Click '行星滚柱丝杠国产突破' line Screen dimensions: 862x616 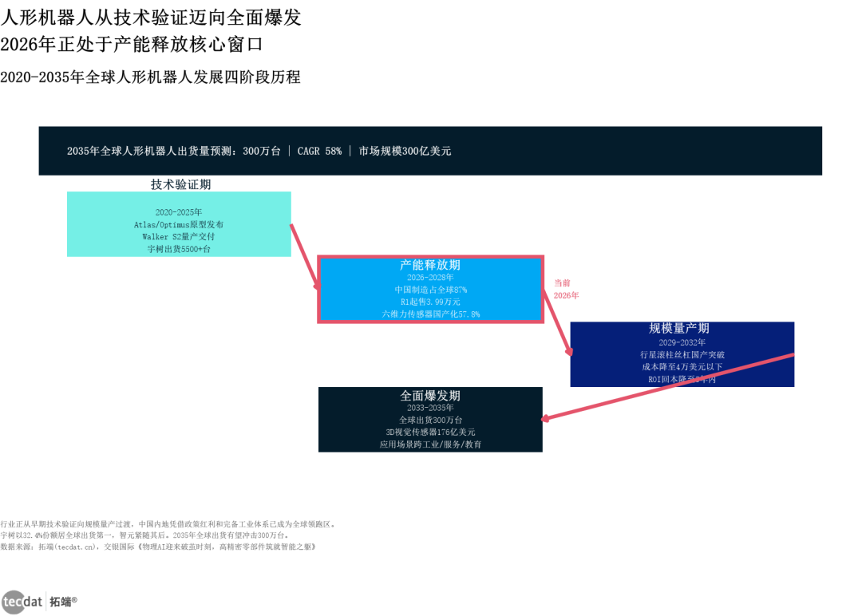[x=682, y=355]
